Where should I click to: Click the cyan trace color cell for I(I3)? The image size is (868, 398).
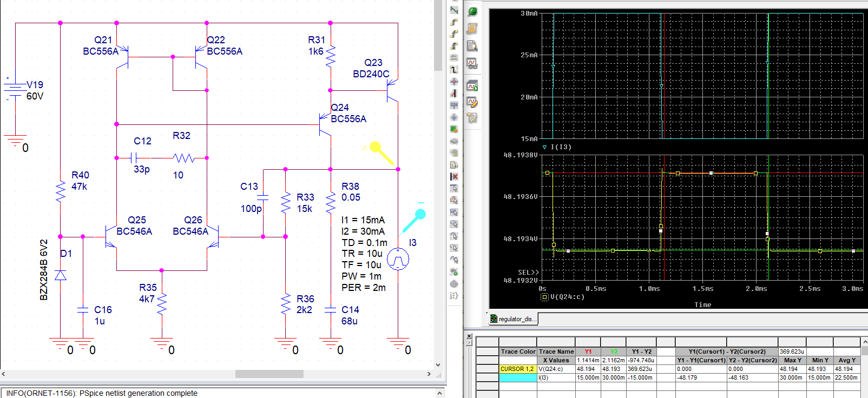pos(517,377)
